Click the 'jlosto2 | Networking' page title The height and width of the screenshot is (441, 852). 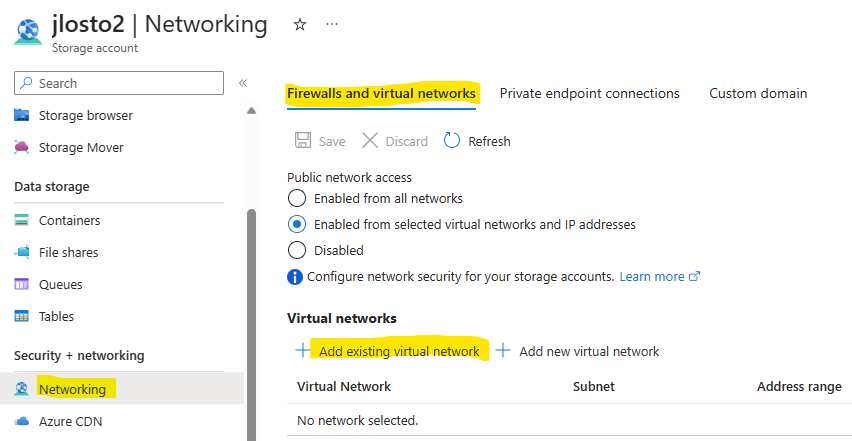tap(160, 24)
